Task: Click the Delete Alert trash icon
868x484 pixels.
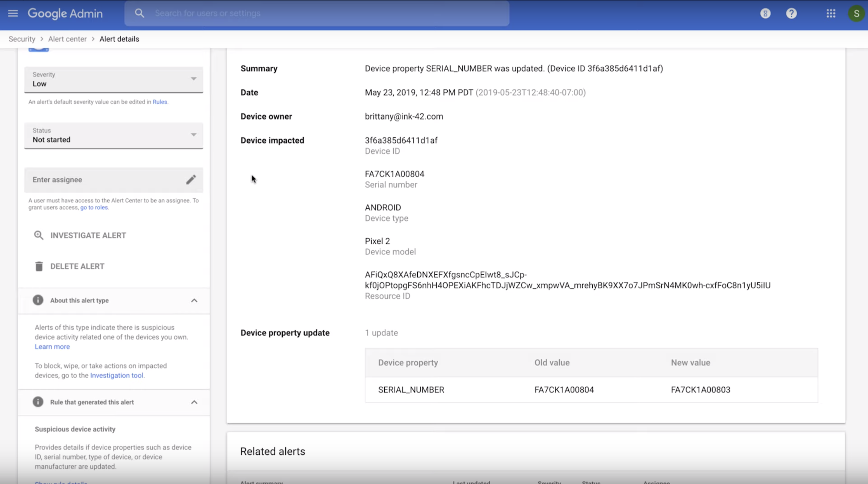Action: point(39,266)
